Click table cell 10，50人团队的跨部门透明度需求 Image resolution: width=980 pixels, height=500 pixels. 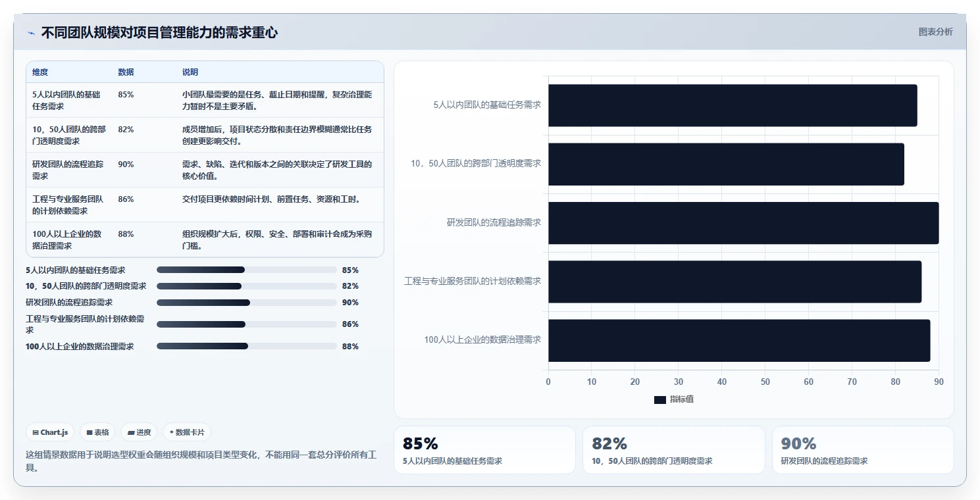point(68,135)
